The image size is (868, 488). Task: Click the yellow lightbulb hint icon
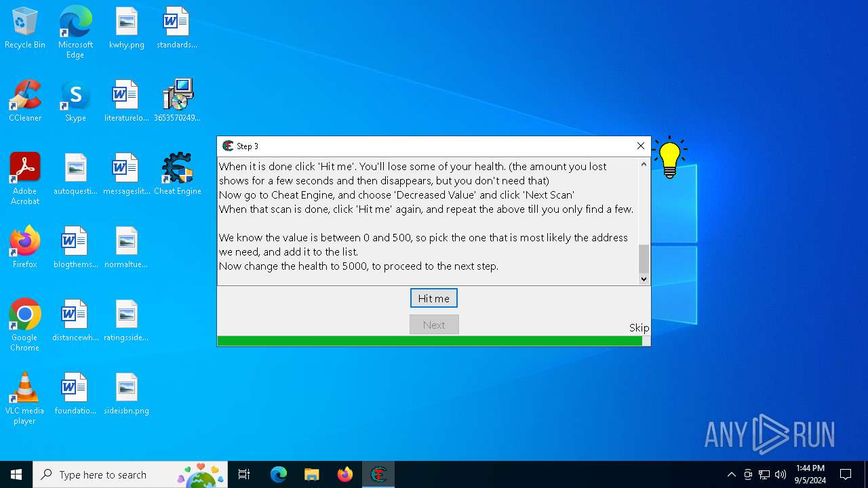tap(669, 157)
